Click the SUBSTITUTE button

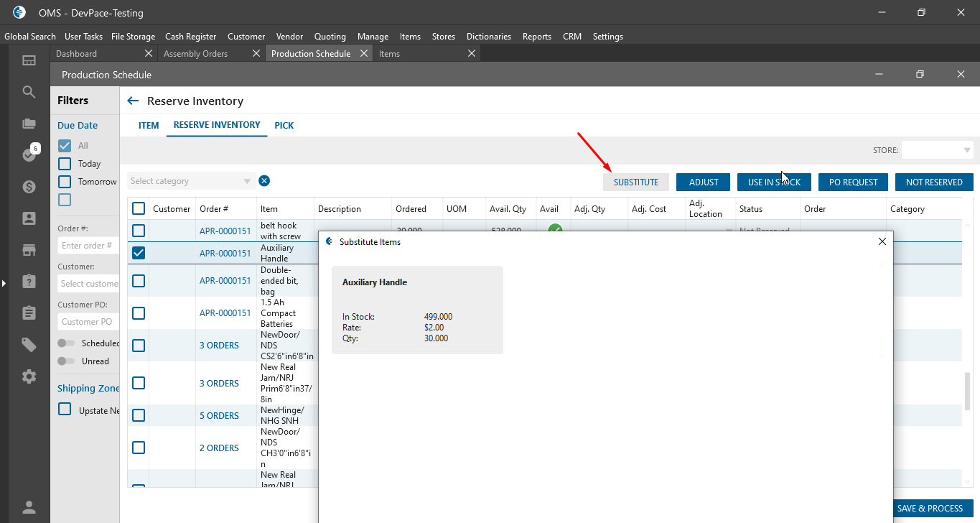click(x=635, y=182)
